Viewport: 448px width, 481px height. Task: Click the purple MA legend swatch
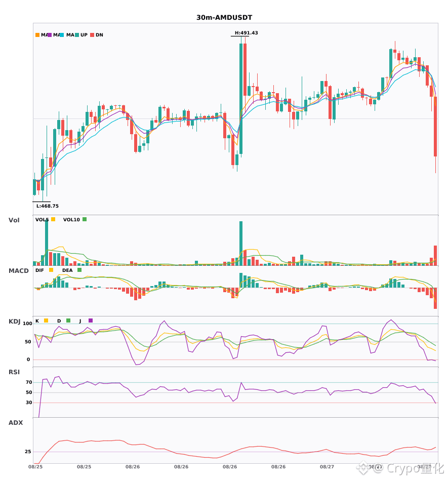point(50,35)
